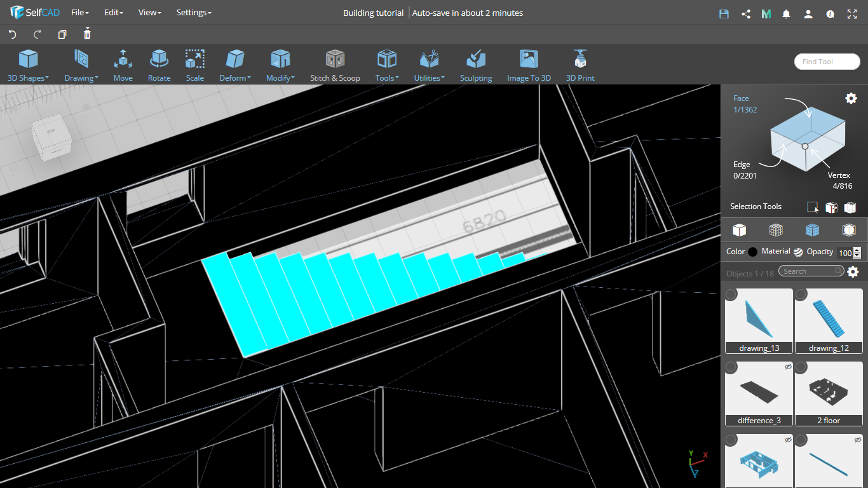The width and height of the screenshot is (868, 488).
Task: Select the drawing_13 object checkbox circle
Action: [x=731, y=294]
